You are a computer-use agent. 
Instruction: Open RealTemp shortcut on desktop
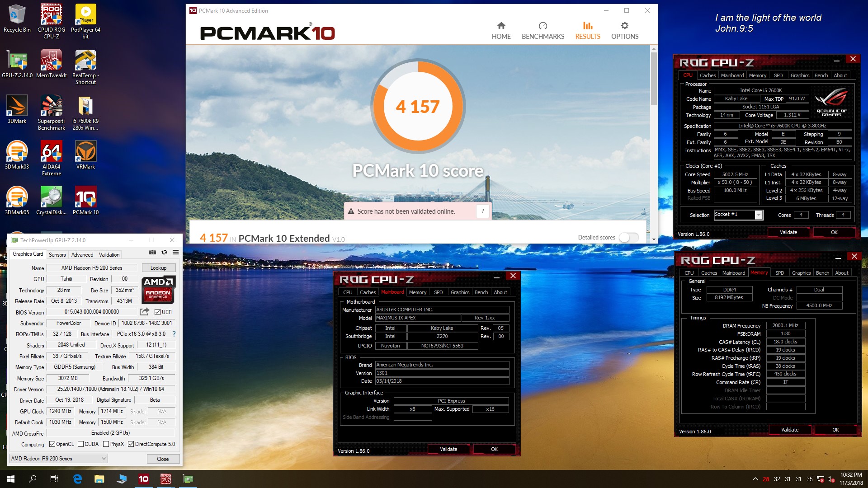coord(85,67)
